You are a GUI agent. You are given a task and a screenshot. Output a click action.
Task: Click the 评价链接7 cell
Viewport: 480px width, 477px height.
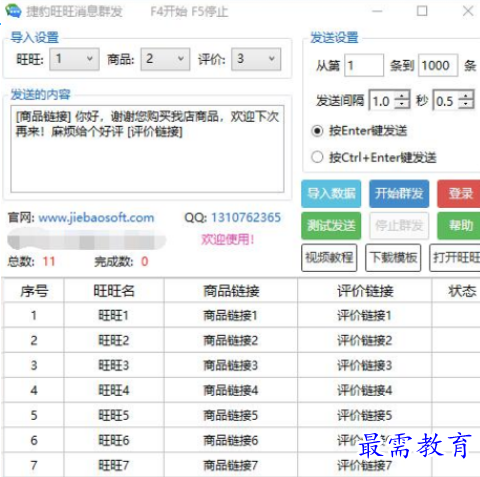pyautogui.click(x=365, y=465)
